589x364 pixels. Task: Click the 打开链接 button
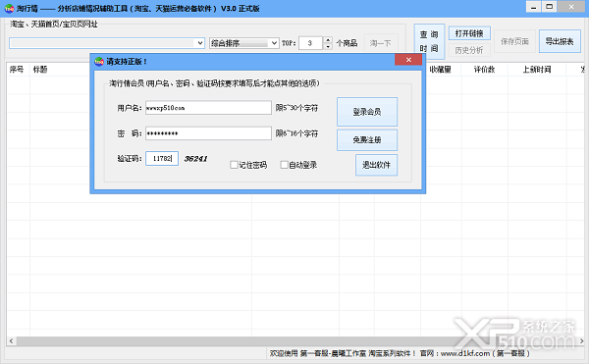(x=469, y=33)
